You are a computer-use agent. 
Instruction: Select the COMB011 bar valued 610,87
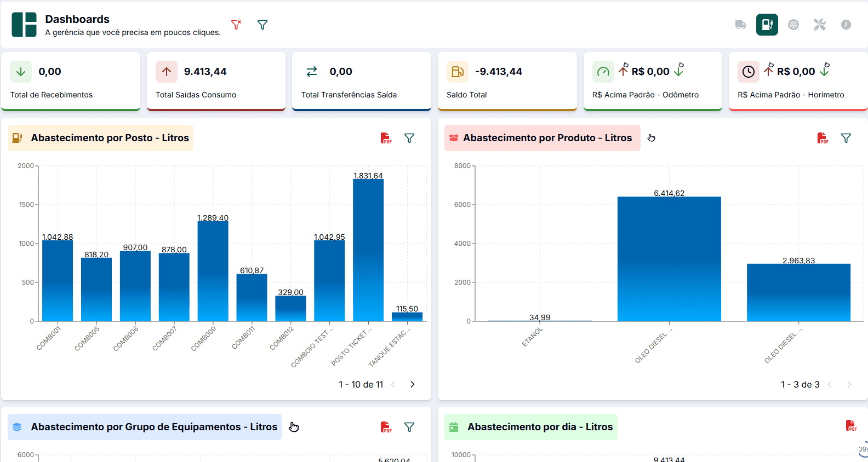[x=252, y=297]
